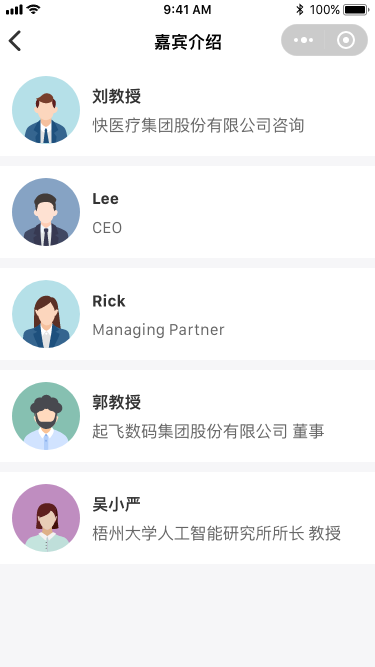Tap the mini program close target icon
This screenshot has width=375, height=667.
(346, 40)
